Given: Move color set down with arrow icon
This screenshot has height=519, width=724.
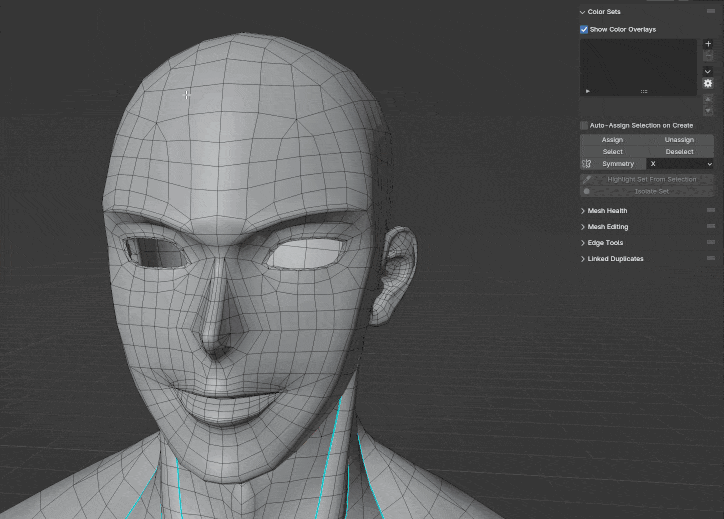Looking at the screenshot, I should pos(708,111).
